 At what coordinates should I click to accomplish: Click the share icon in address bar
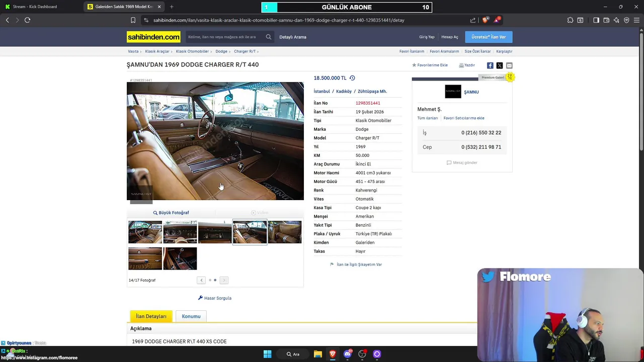pos(473,20)
